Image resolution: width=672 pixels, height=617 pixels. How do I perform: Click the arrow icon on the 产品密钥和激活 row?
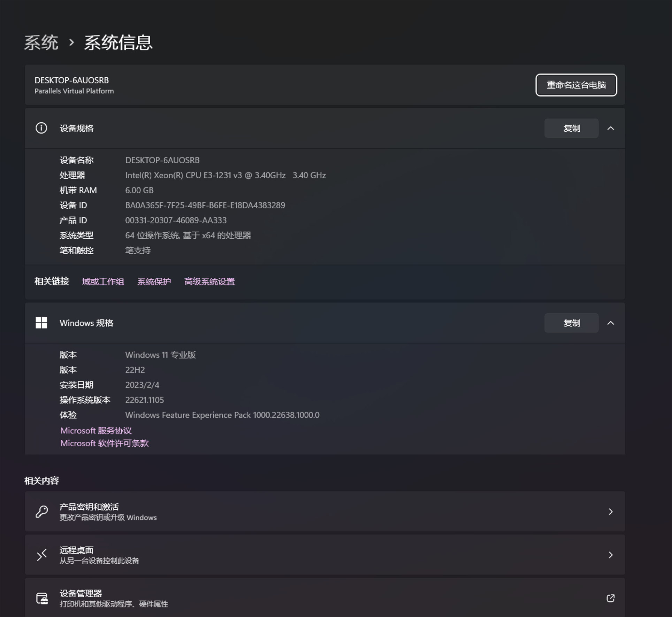click(610, 511)
